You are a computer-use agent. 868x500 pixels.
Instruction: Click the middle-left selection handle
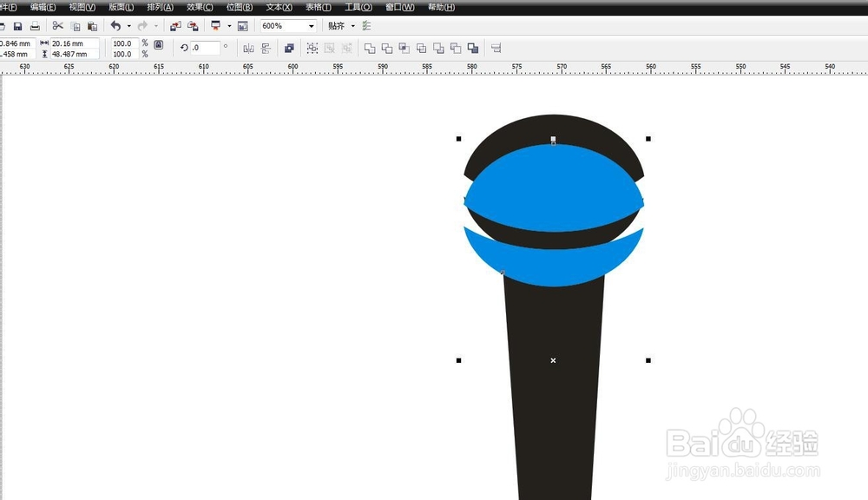tap(459, 360)
